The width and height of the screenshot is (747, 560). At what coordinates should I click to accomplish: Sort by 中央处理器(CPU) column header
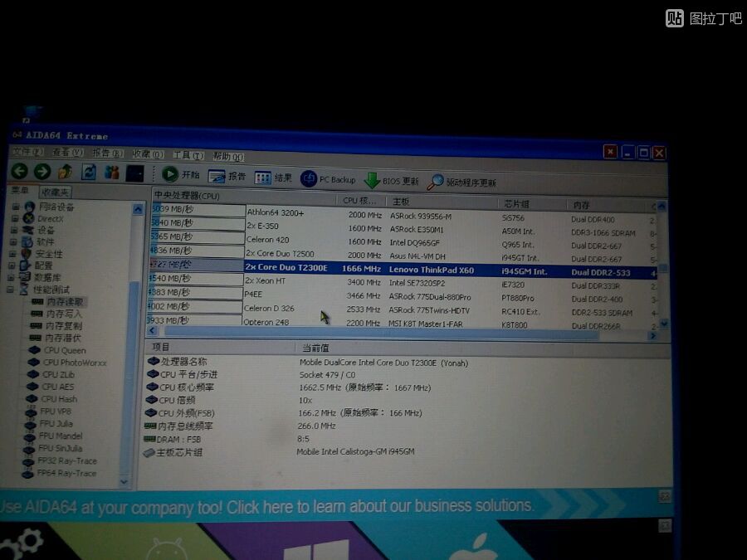[x=244, y=197]
